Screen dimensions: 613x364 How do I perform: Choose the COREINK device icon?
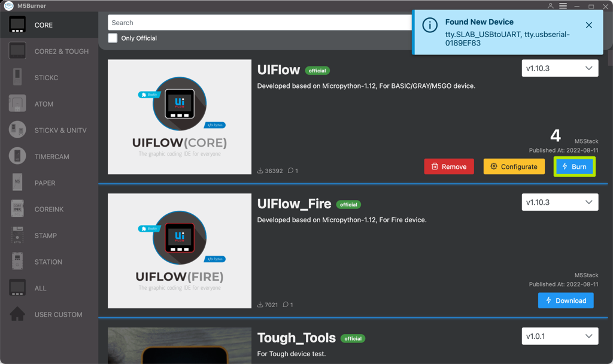click(17, 209)
